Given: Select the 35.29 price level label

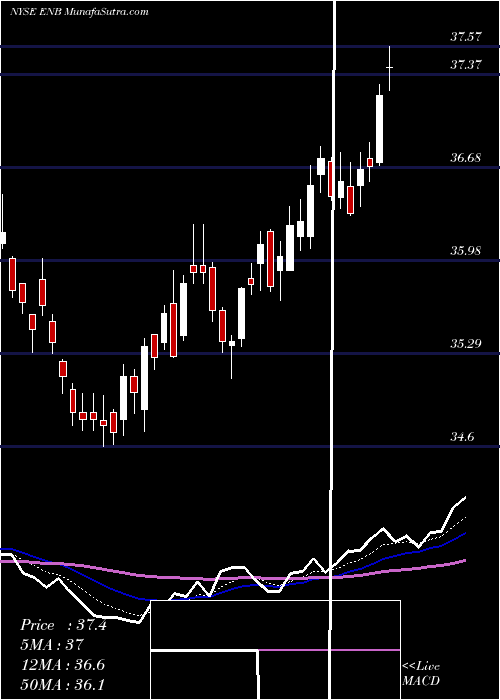Looking at the screenshot, I should click(x=466, y=344).
